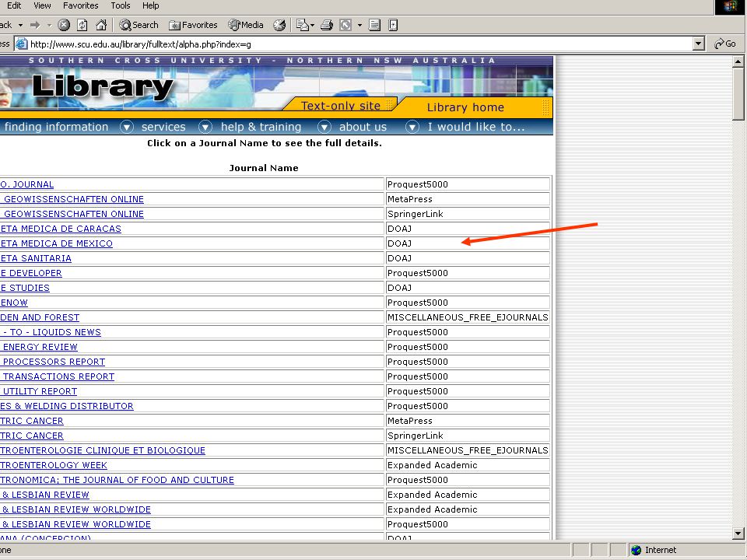
Task: Open the DEN AND FOREST link
Action: coord(40,317)
